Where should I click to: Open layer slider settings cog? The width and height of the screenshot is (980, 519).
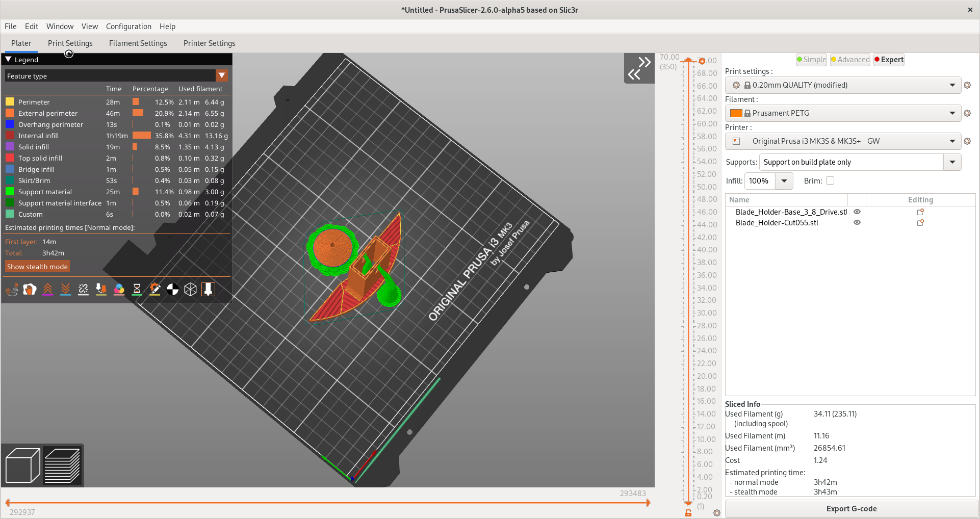(717, 513)
